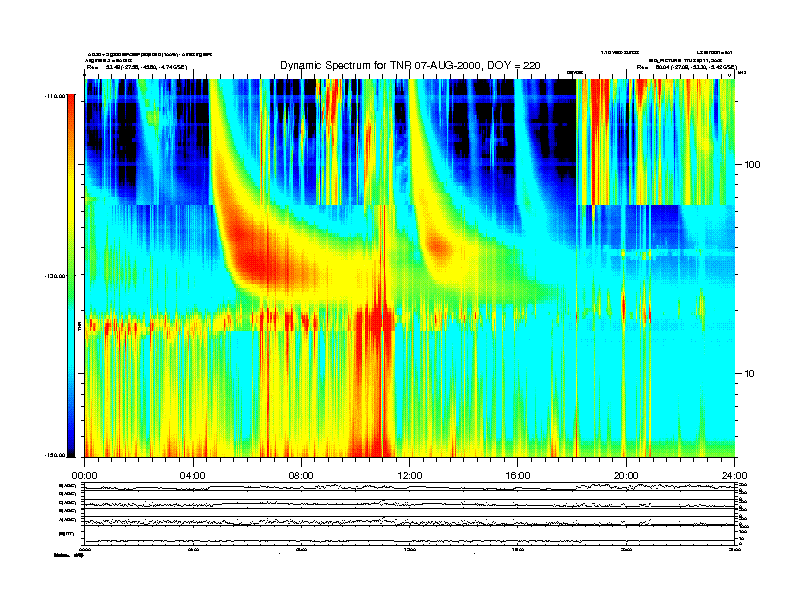Click the "00:00" time axis label
The height and width of the screenshot is (612, 792).
click(84, 476)
